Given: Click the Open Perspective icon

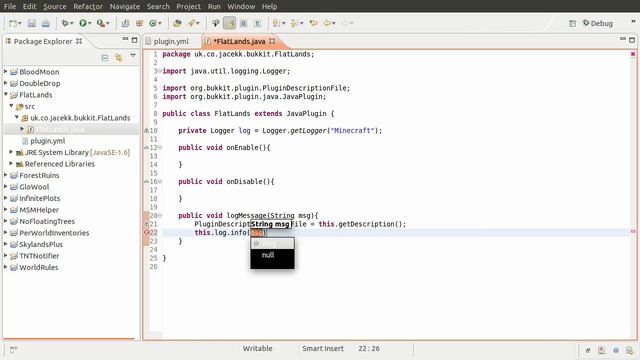Looking at the screenshot, I should [x=572, y=23].
